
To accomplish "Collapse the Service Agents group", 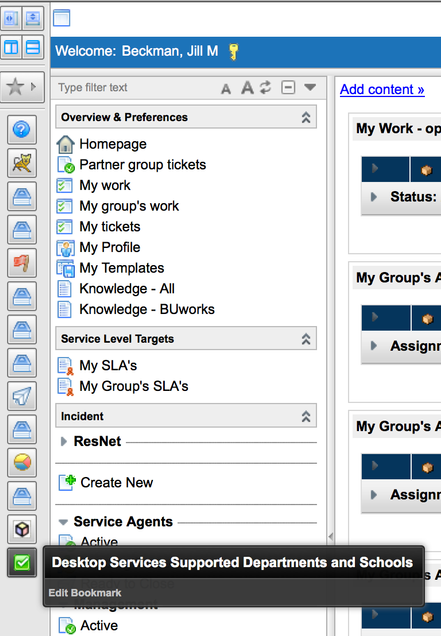I will pos(63,522).
